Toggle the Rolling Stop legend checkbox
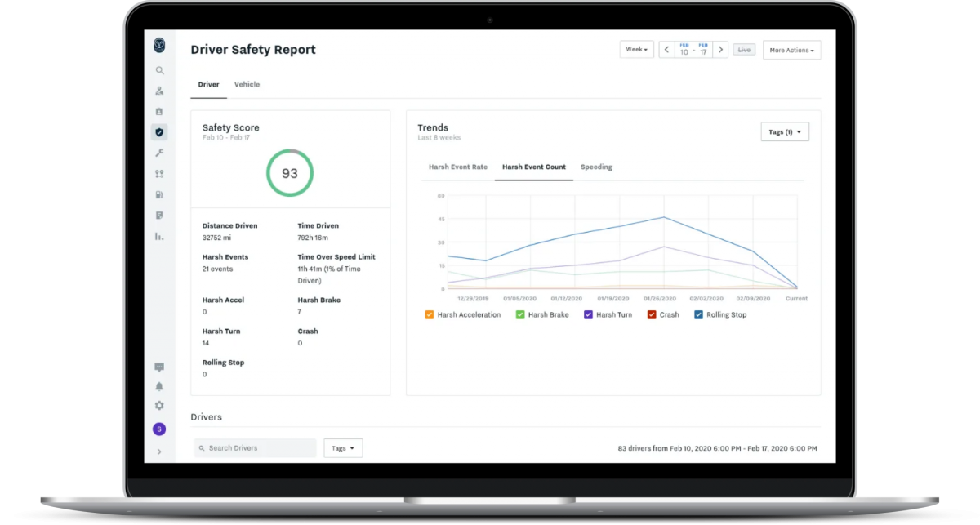The height and width of the screenshot is (525, 980). 698,314
